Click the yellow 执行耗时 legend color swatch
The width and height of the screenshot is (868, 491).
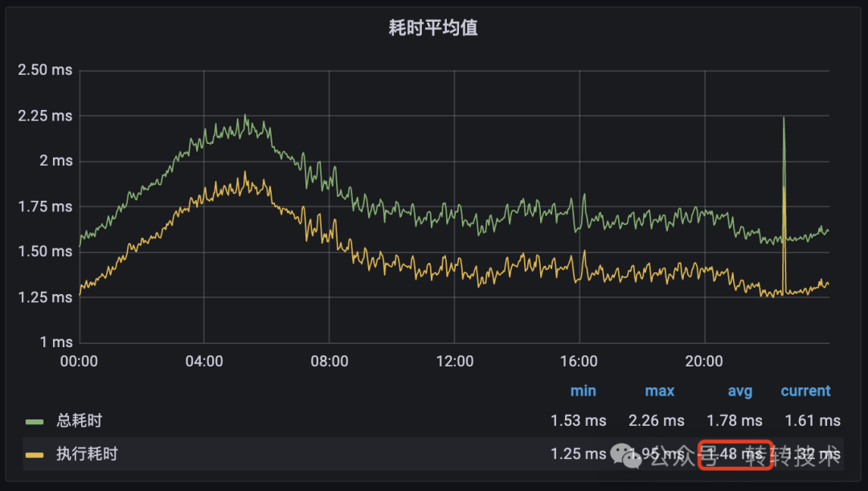[35, 455]
